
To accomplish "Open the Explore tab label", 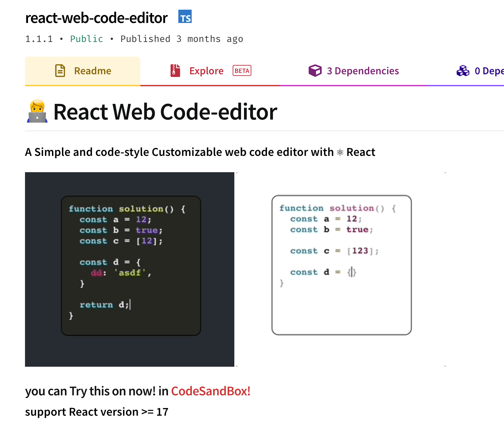I will click(x=206, y=71).
